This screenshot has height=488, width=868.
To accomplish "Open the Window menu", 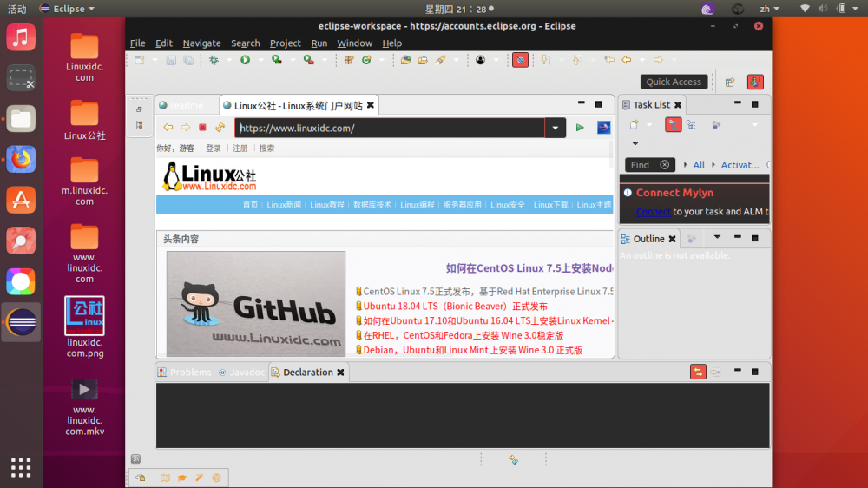I will [x=354, y=43].
